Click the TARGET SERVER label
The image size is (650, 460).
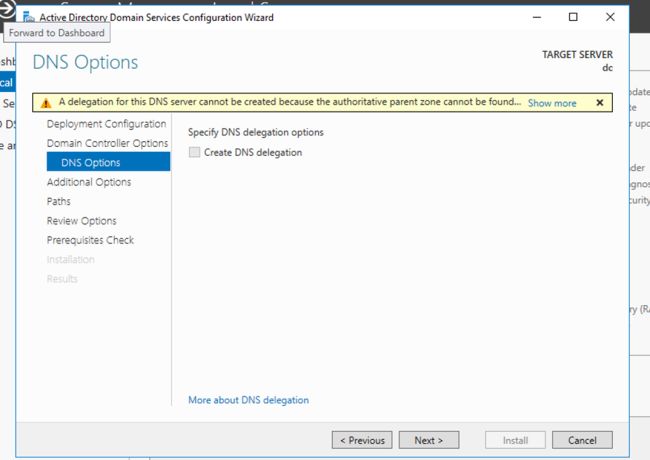(x=577, y=55)
